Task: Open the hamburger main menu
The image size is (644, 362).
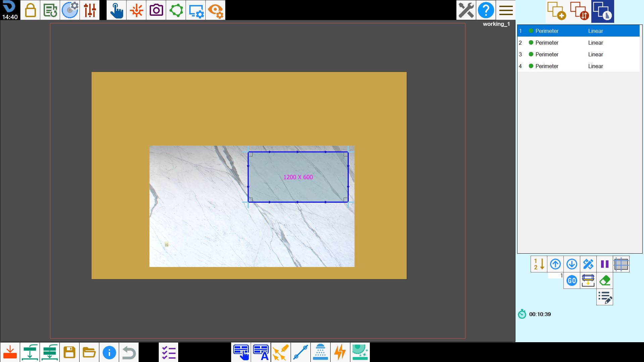Action: click(x=506, y=10)
